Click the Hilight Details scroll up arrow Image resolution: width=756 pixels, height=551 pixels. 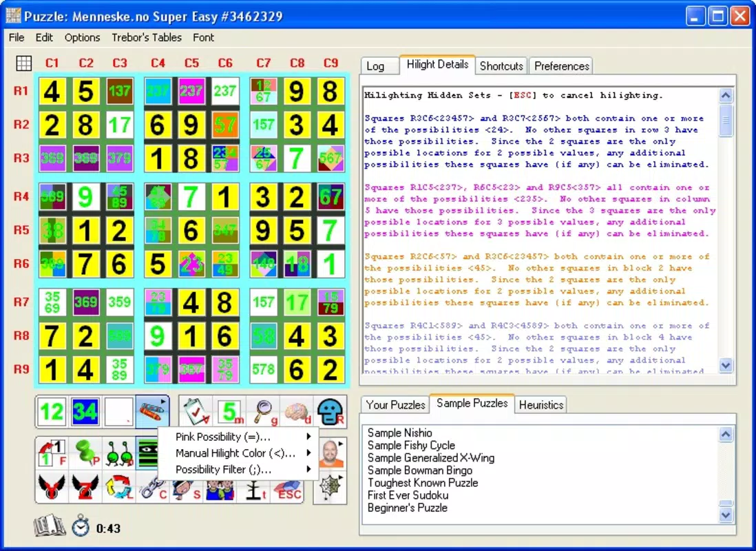click(726, 96)
